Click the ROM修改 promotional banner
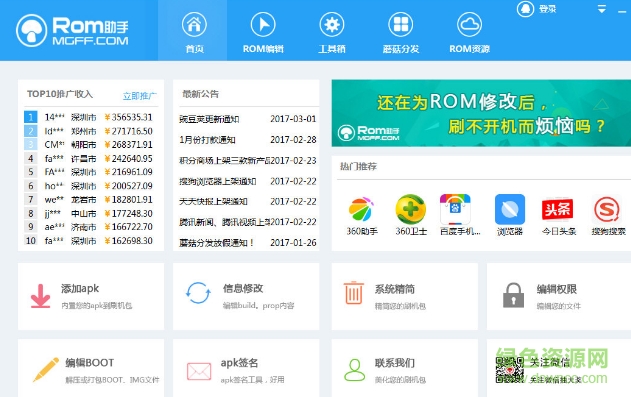 click(481, 113)
